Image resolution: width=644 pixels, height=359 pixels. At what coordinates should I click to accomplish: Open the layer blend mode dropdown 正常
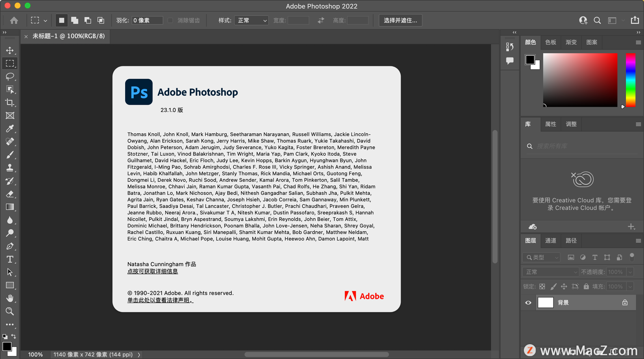point(550,272)
